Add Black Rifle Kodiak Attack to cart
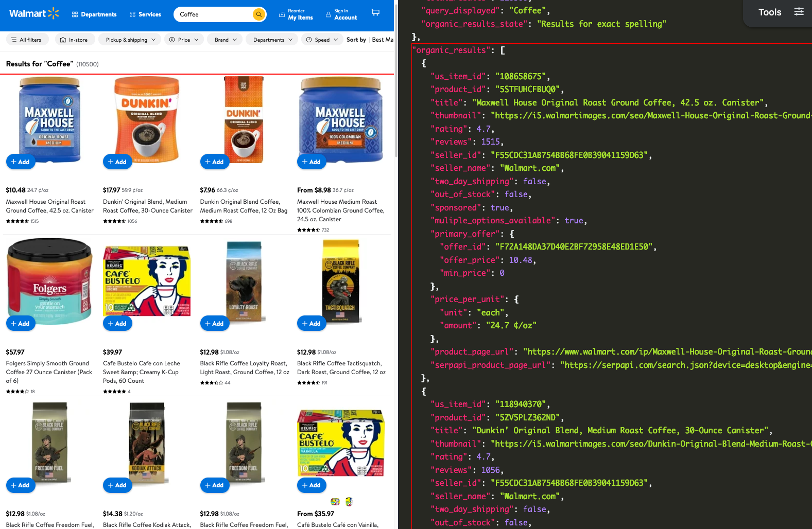 (117, 485)
